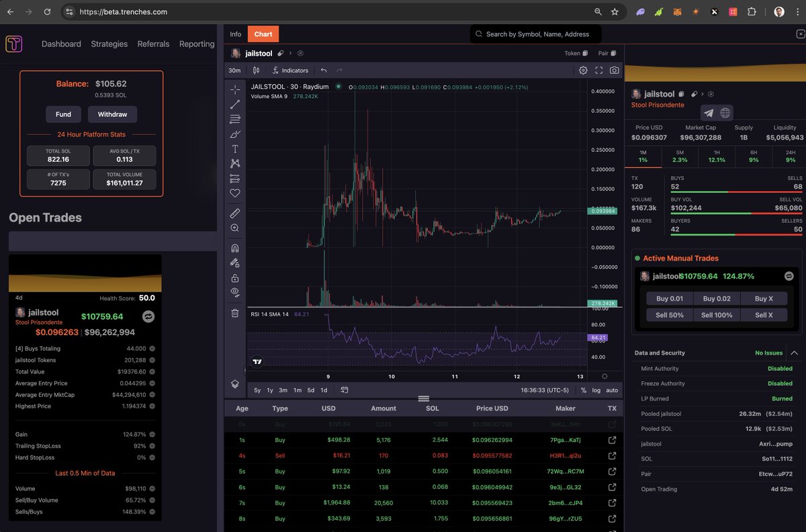The height and width of the screenshot is (532, 806).
Task: Take a chart snapshot with the camera icon
Action: point(615,70)
